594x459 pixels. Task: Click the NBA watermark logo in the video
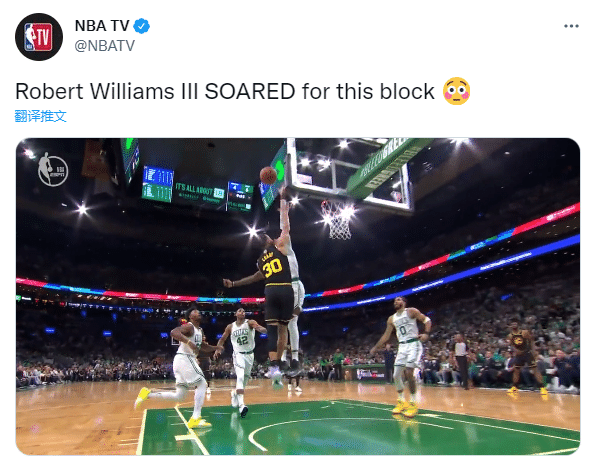click(53, 170)
